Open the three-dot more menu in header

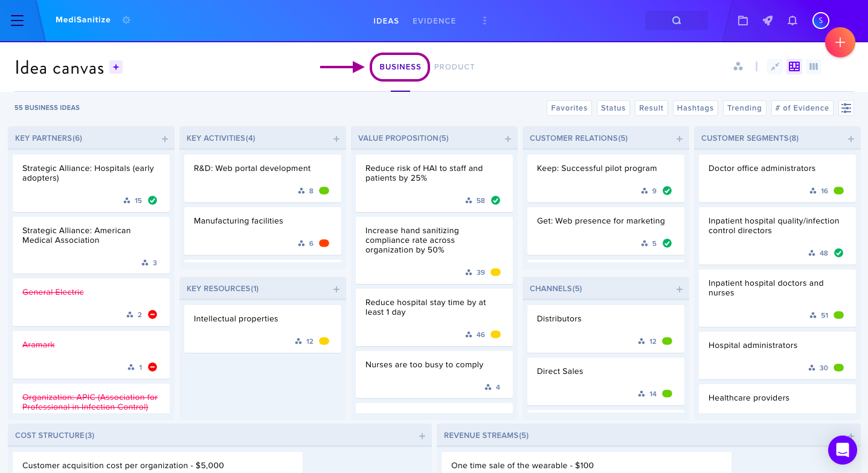click(484, 21)
